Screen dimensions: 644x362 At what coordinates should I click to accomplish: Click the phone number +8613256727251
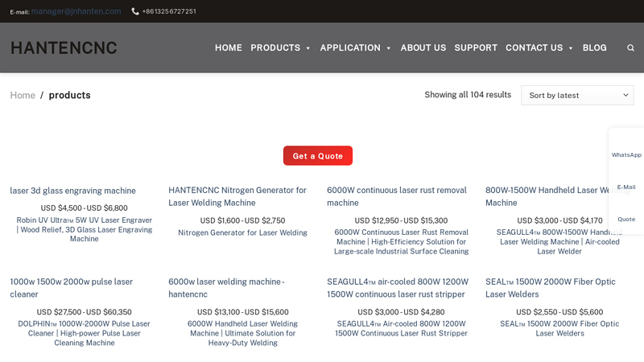coord(169,11)
